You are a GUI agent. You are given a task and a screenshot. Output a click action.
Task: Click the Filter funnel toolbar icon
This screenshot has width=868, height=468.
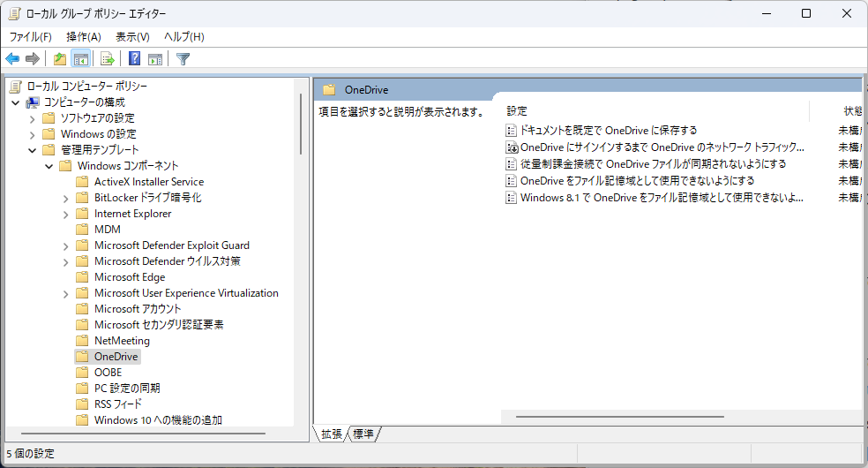tap(183, 58)
